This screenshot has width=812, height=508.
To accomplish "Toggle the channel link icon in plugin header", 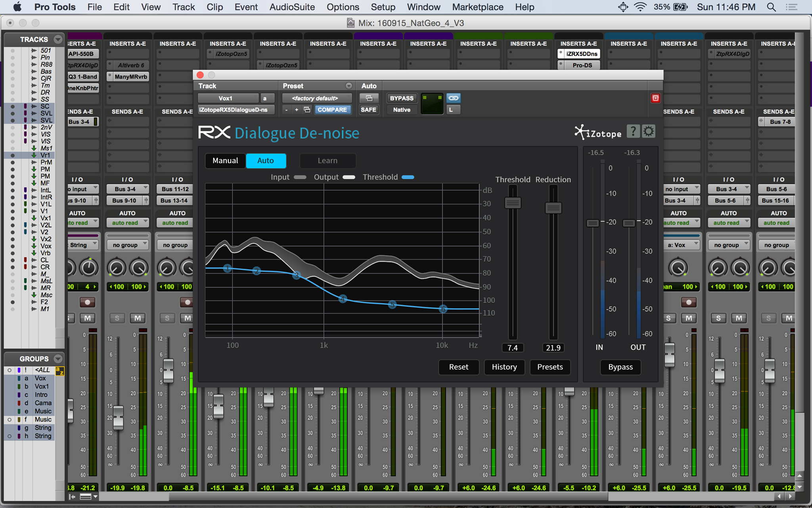I will point(453,98).
